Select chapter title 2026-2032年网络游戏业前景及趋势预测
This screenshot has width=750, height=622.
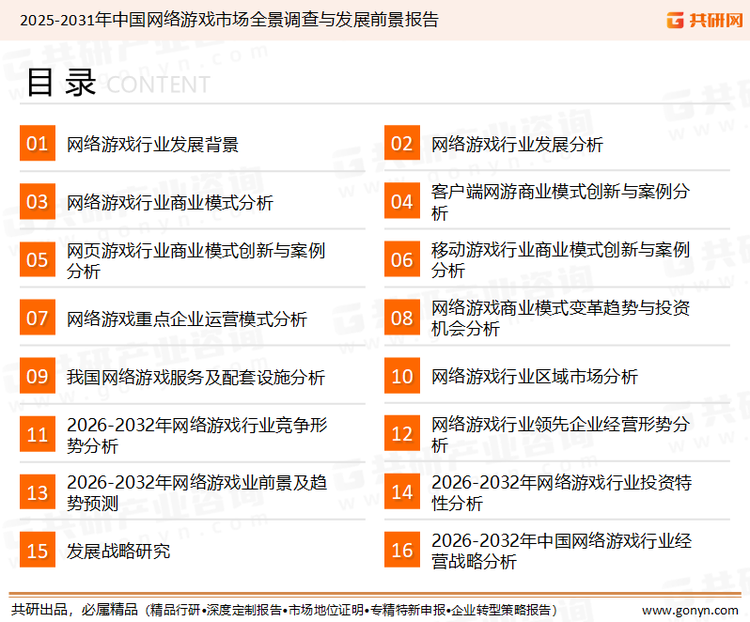click(197, 493)
